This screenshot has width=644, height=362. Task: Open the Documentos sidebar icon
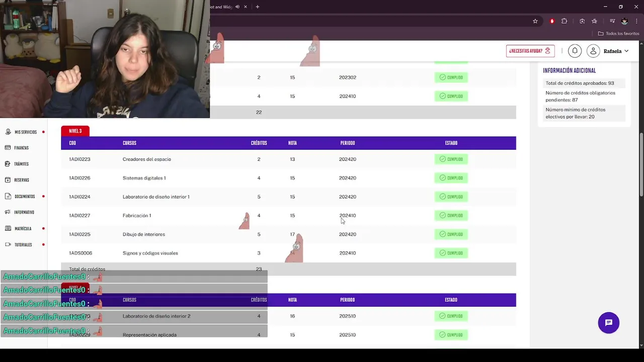[8, 196]
